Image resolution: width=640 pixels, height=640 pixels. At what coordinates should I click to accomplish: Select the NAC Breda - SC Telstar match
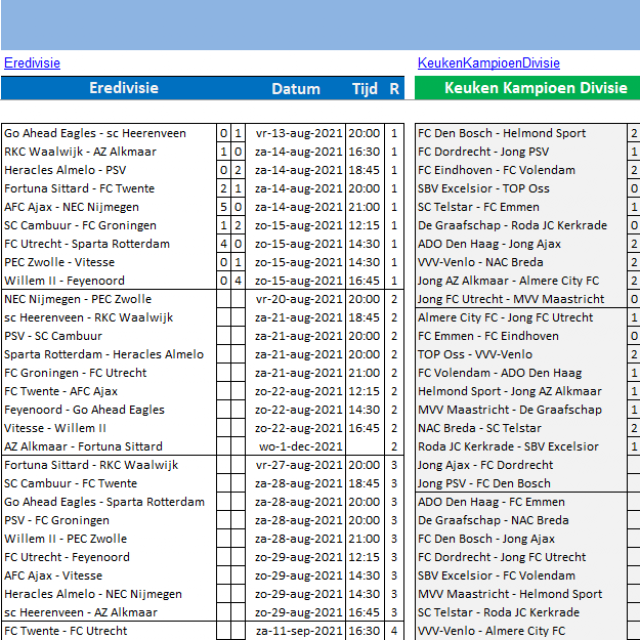(480, 428)
